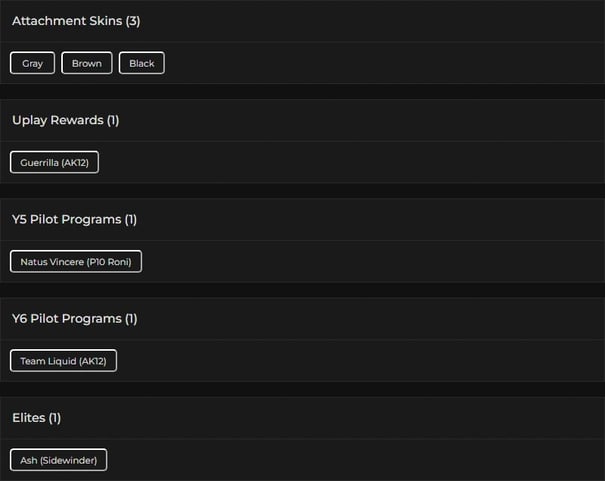The image size is (605, 481).
Task: Select Natus Vincere (P10 Roni) skin
Action: pyautogui.click(x=76, y=262)
